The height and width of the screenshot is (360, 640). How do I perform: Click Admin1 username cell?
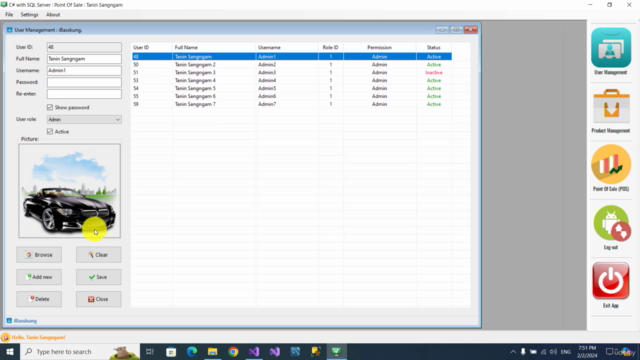pyautogui.click(x=287, y=57)
